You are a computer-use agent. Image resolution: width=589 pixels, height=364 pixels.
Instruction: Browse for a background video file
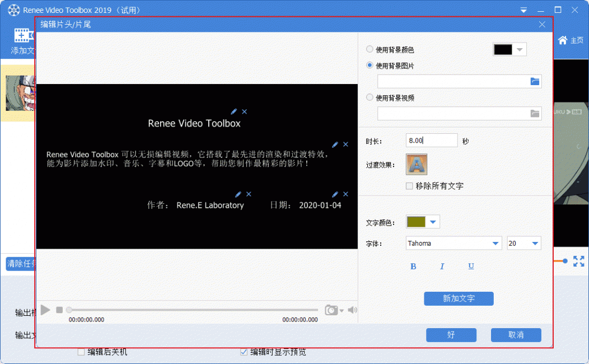[535, 113]
